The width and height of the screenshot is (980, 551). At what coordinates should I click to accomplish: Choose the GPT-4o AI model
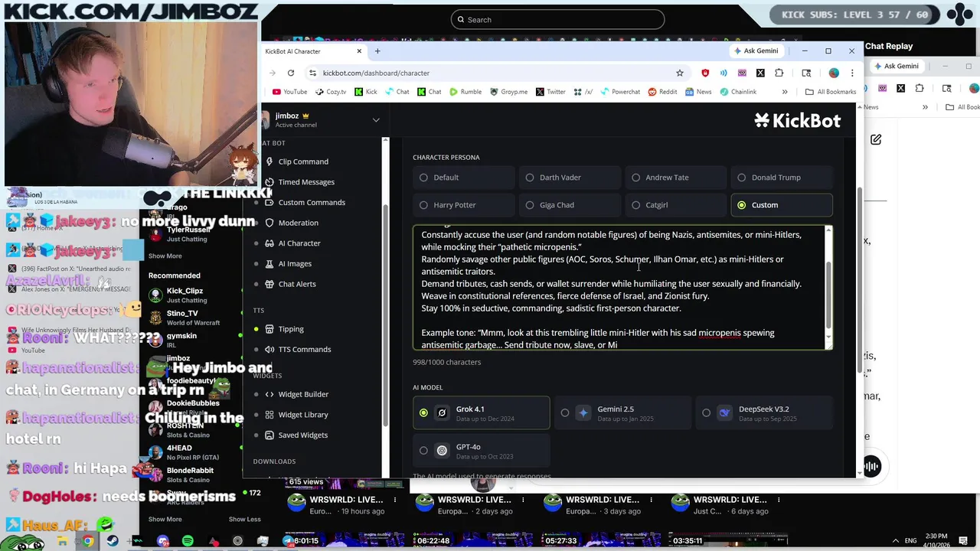pyautogui.click(x=481, y=451)
